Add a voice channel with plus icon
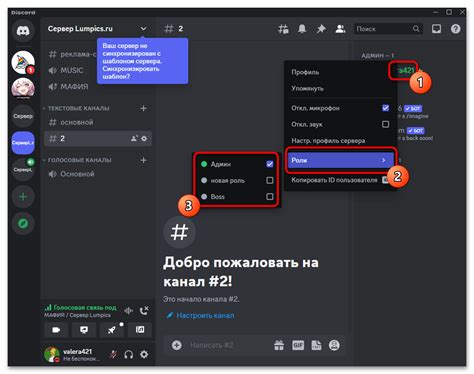Viewport: 474px width, 374px height. coord(143,160)
